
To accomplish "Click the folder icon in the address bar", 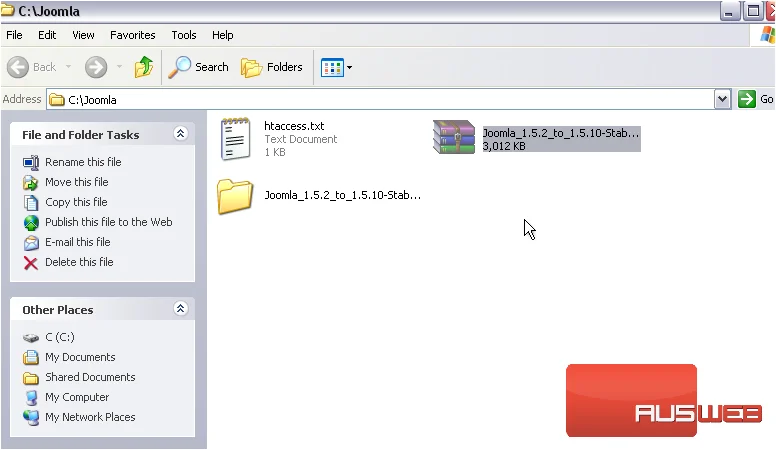I will [x=57, y=100].
